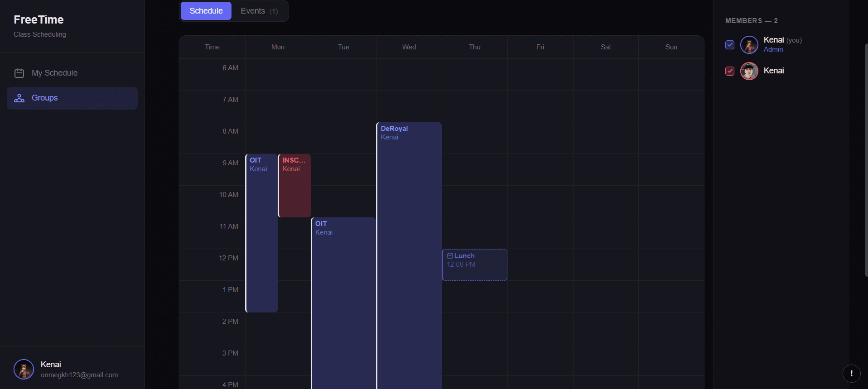
Task: Click the people icon next to Groups
Action: point(19,98)
